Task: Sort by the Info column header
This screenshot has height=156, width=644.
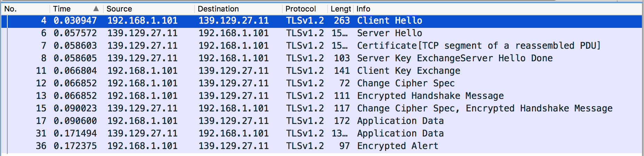Action: (x=363, y=9)
